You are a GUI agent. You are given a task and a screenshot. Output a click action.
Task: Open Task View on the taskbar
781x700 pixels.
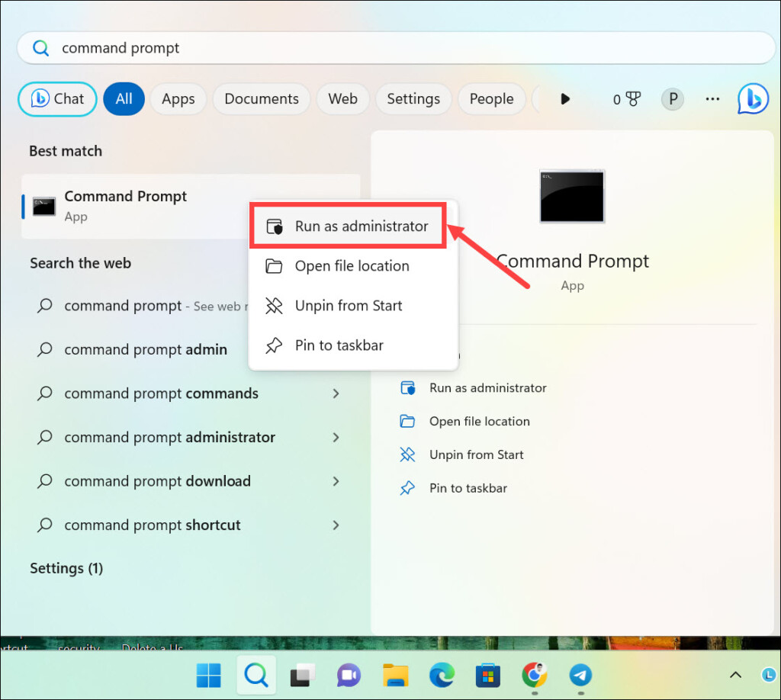(x=303, y=675)
